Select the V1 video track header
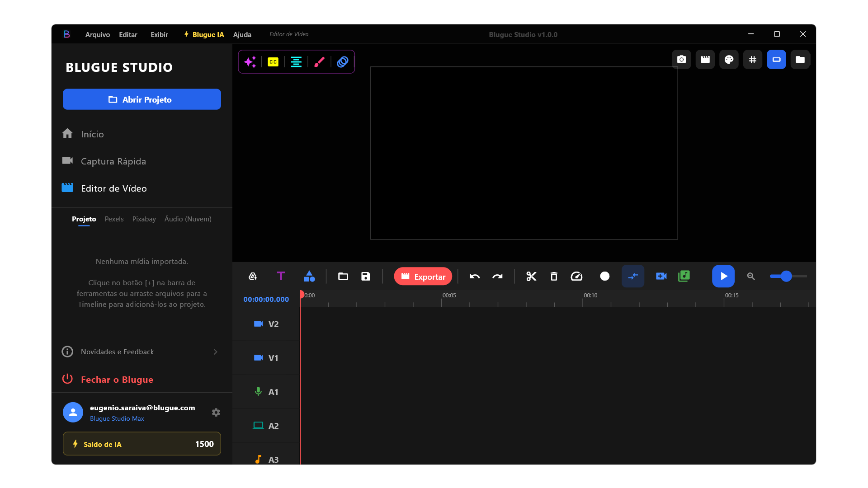 pyautogui.click(x=266, y=358)
